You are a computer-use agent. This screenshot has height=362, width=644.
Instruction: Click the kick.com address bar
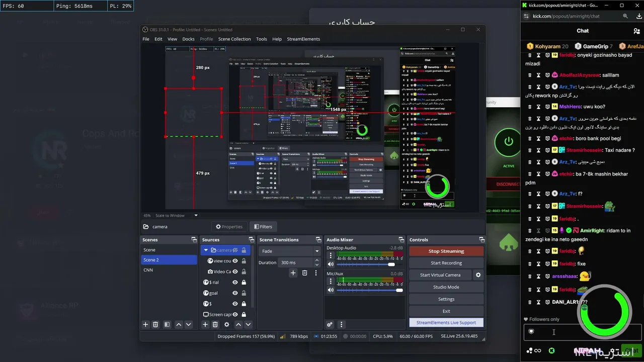tap(572, 16)
